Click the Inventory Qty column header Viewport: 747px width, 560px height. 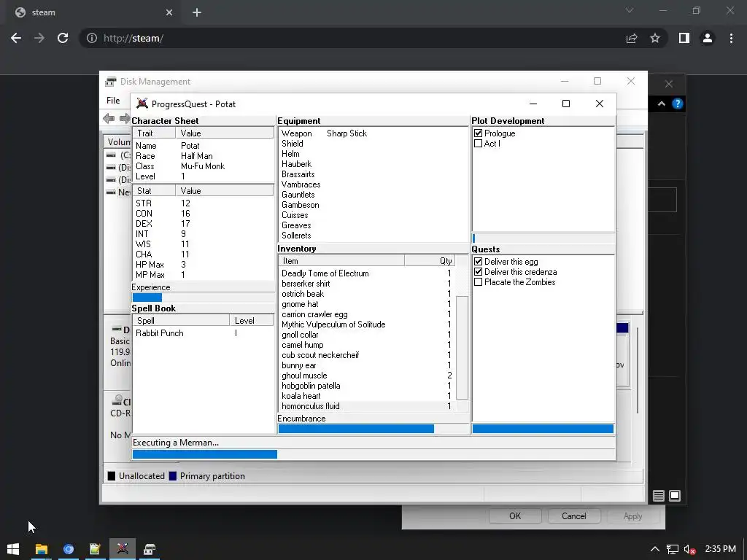[x=430, y=261]
